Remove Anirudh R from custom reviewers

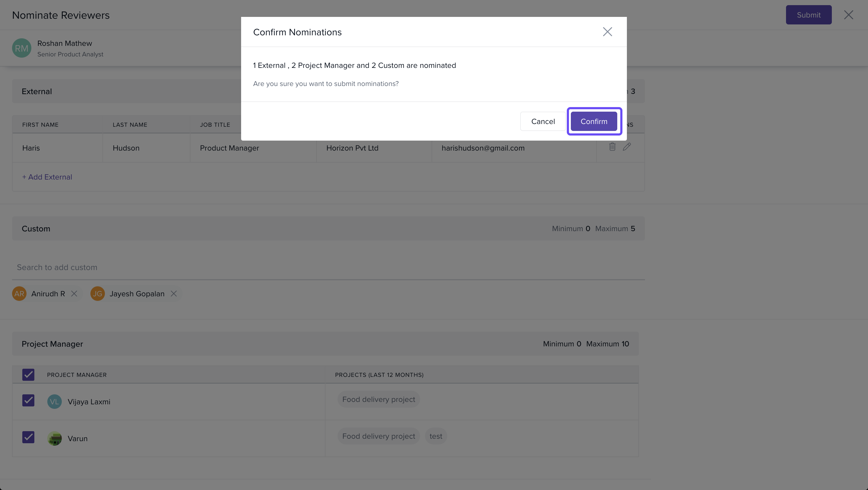[74, 294]
